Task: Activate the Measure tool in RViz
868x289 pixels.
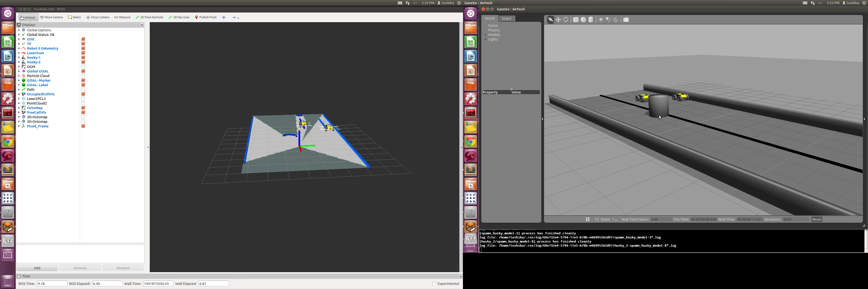Action: (x=122, y=17)
